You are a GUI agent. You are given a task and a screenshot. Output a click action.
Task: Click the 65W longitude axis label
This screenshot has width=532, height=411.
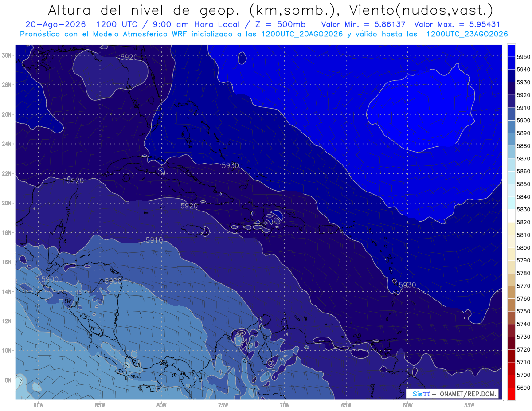pos(346,406)
